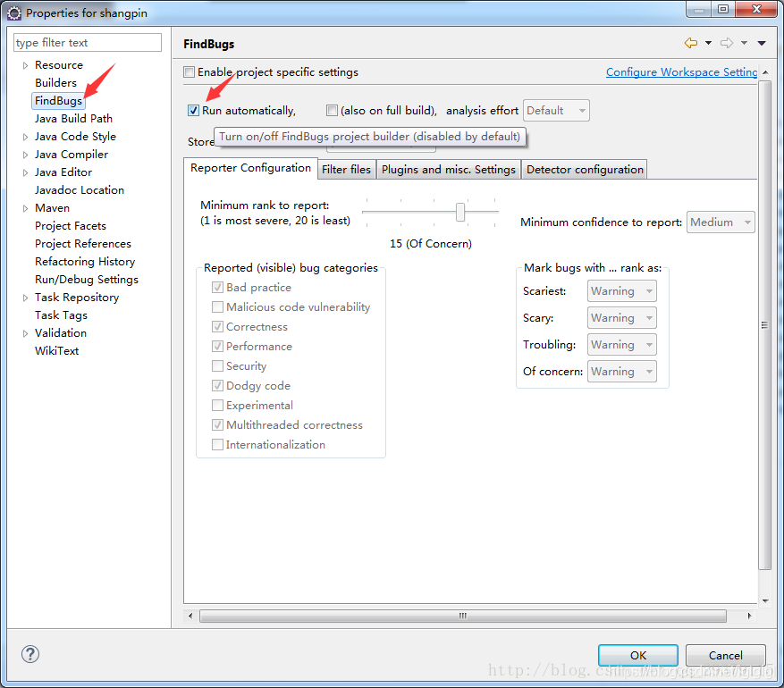This screenshot has height=688, width=784.
Task: Open Configure Workspace Settings link
Action: coord(681,72)
